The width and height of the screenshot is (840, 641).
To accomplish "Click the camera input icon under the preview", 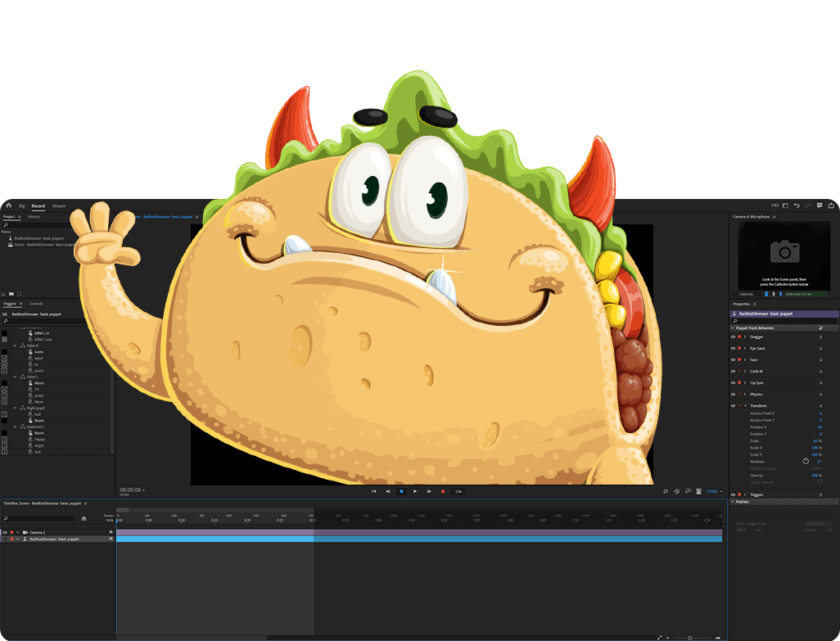I will click(x=766, y=294).
